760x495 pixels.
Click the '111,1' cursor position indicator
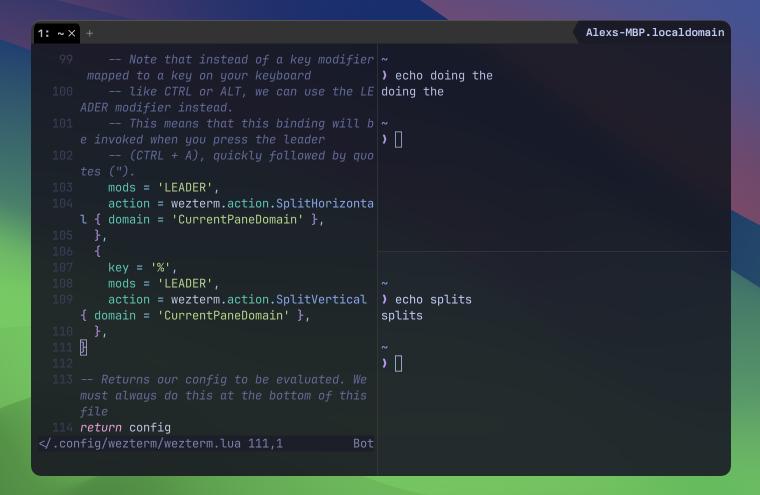point(266,444)
